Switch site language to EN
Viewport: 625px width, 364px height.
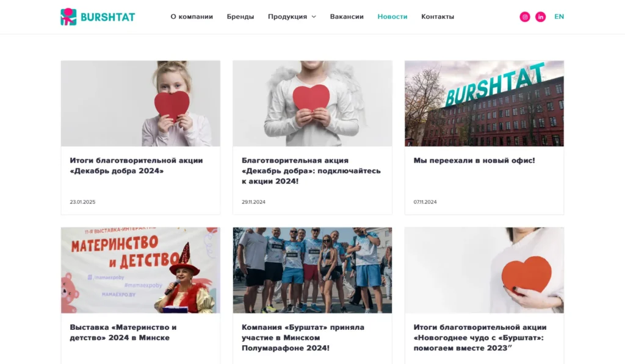click(x=559, y=16)
